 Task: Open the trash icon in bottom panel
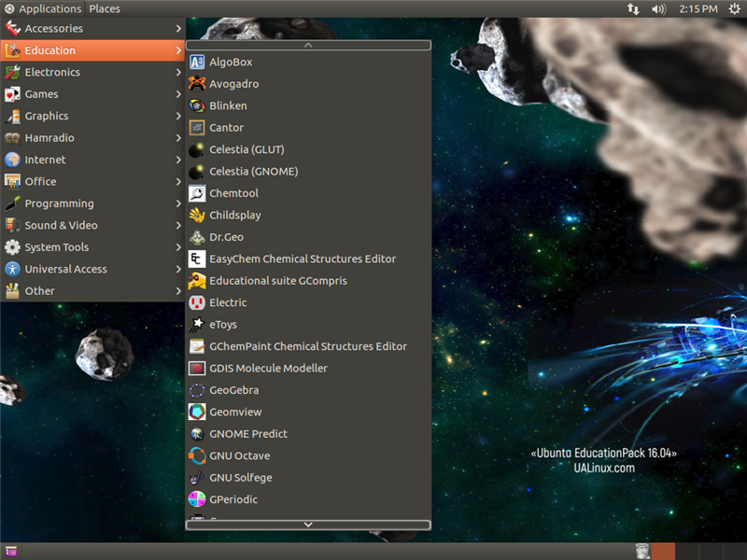642,551
